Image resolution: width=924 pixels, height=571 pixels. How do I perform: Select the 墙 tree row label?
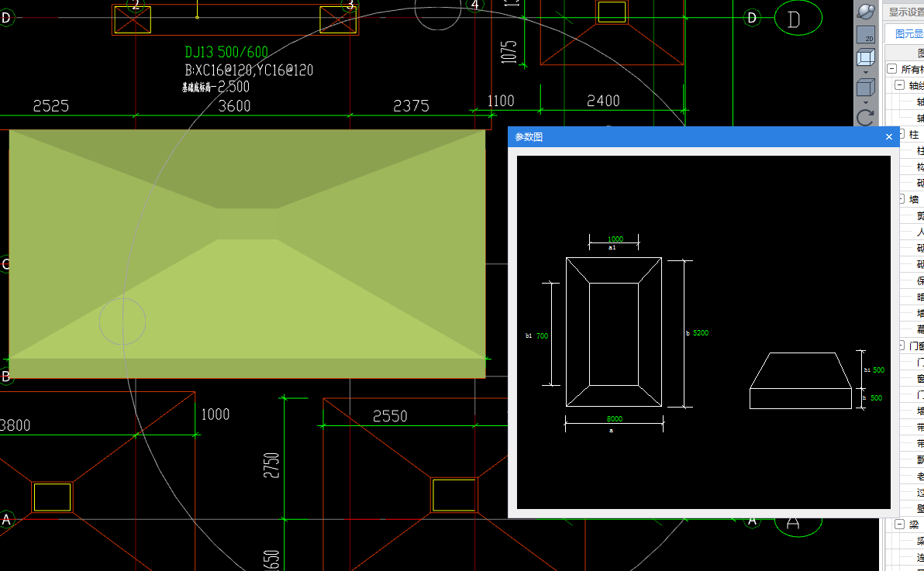pos(914,199)
